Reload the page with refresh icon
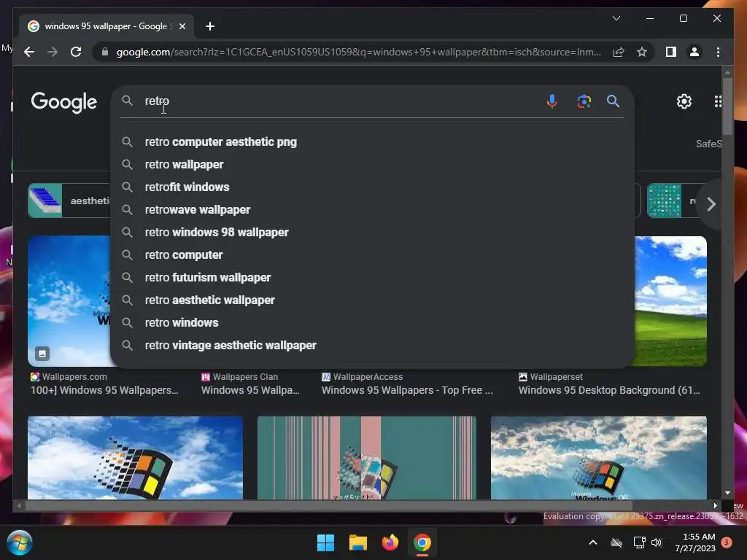Screen dimensions: 747x560 [76, 52]
